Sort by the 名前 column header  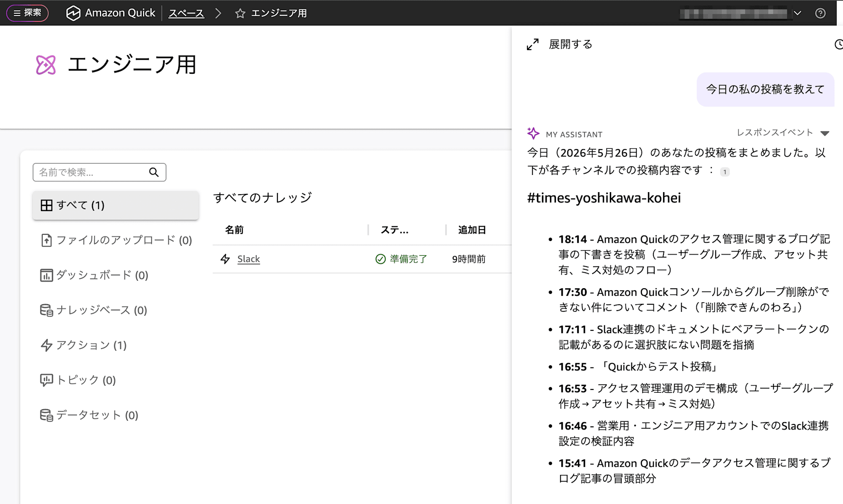coord(234,230)
